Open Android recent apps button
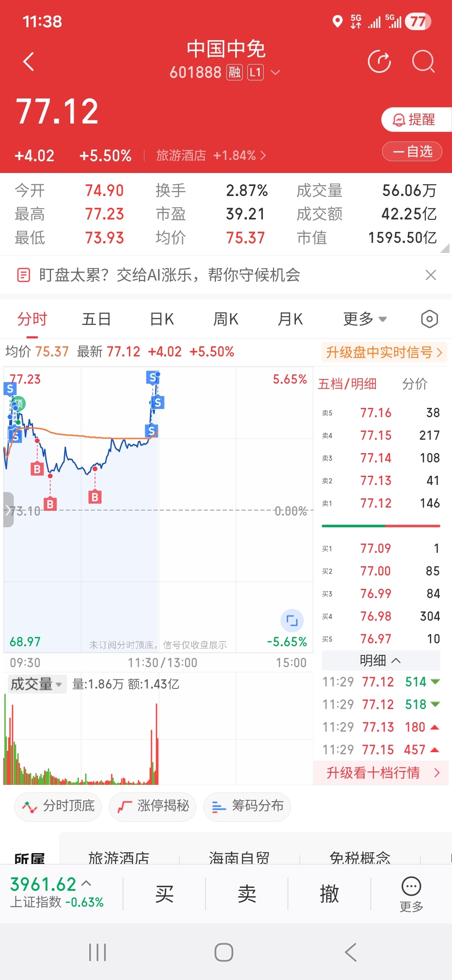This screenshot has width=452, height=980. click(x=98, y=952)
